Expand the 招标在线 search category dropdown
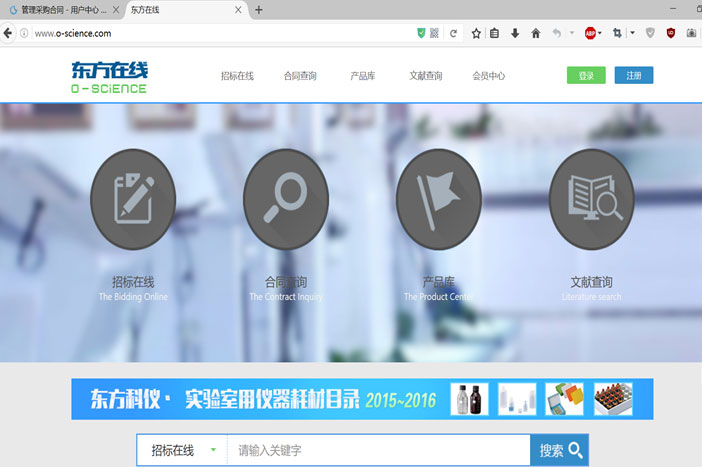Screen dimensions: 702x467 tap(183, 450)
